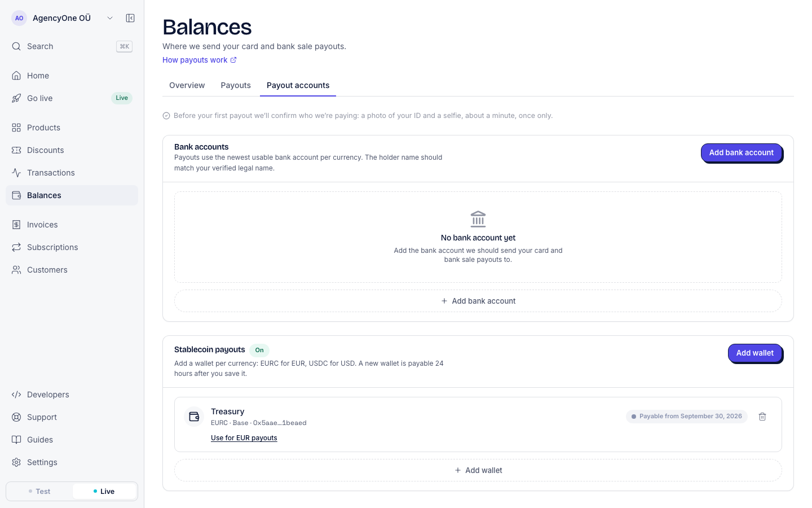Image resolution: width=812 pixels, height=508 pixels.
Task: Click the AO organization avatar
Action: [x=19, y=18]
